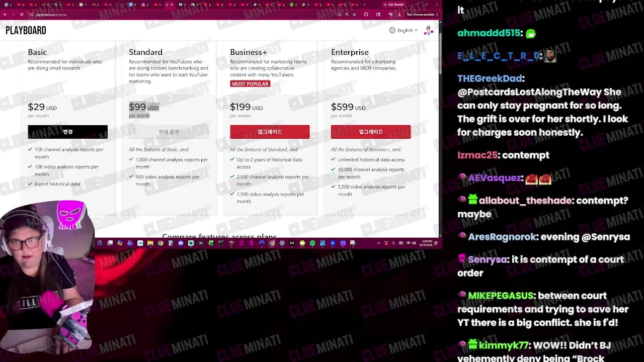644x362 pixels.
Task: Open the taskbar clock and date
Action: point(427,243)
